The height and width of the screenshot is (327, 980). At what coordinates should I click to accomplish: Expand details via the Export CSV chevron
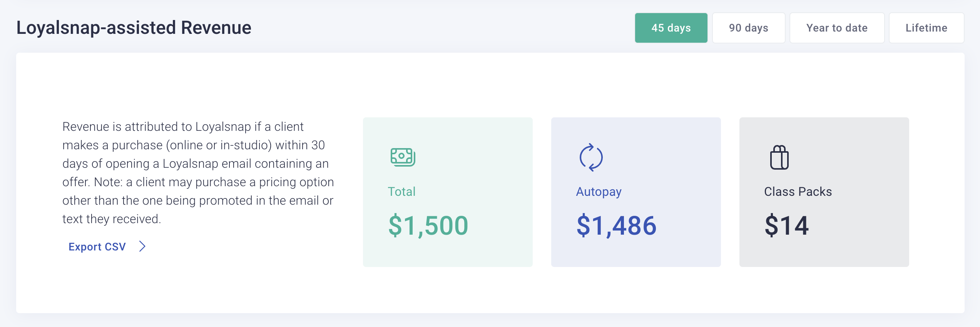pyautogui.click(x=143, y=246)
